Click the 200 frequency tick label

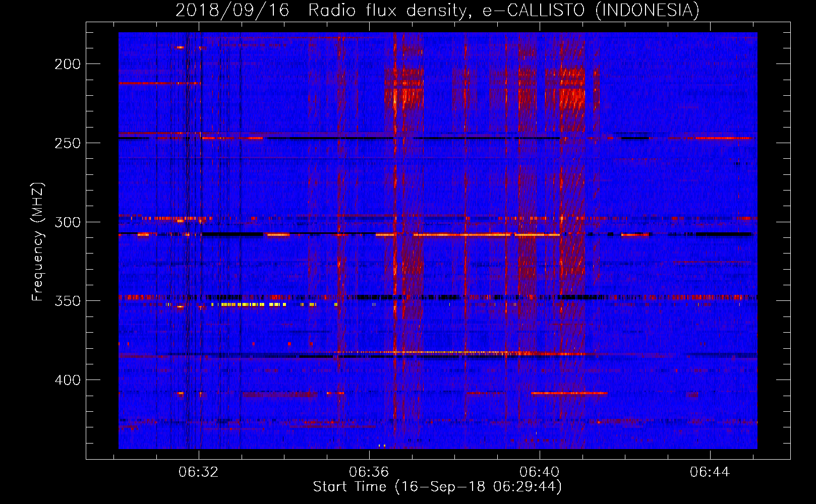click(68, 64)
